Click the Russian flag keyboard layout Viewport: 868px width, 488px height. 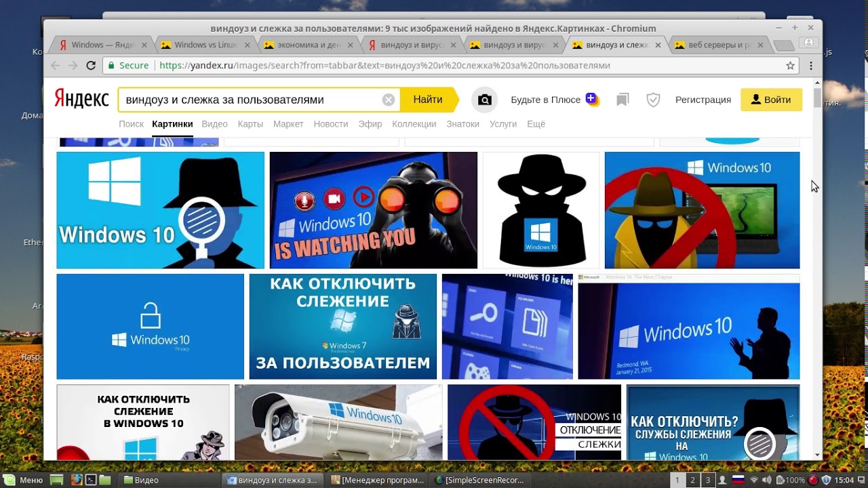pos(738,480)
